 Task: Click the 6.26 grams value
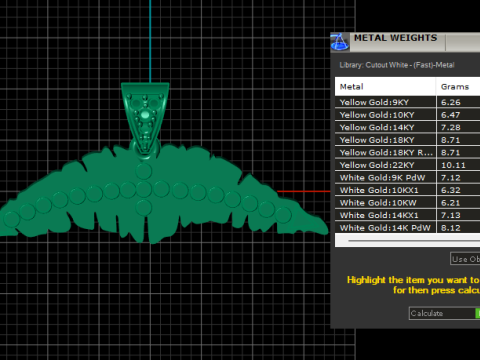pyautogui.click(x=451, y=102)
